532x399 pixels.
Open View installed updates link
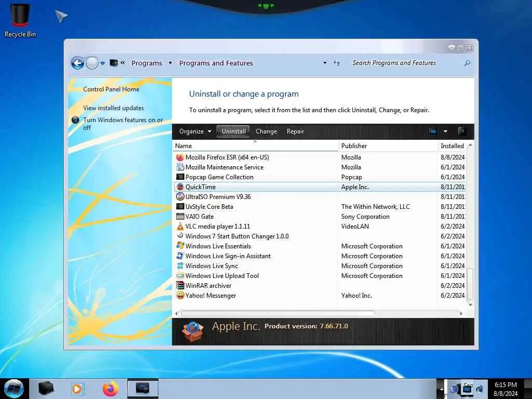point(113,108)
